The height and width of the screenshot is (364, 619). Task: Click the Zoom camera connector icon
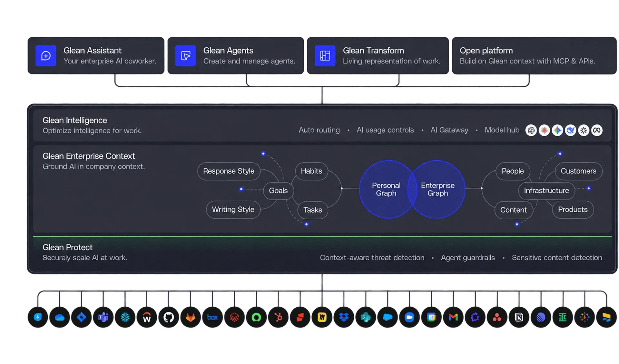click(x=409, y=317)
